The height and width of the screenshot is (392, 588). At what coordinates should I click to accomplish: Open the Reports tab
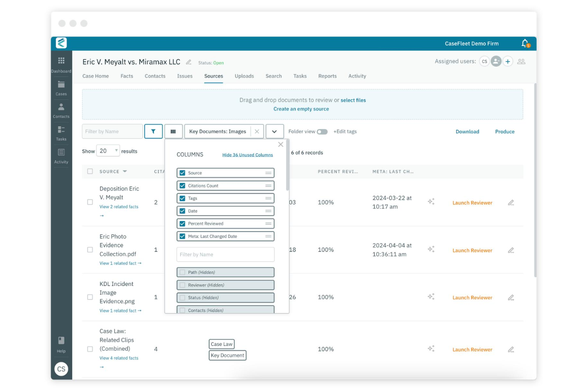tap(327, 76)
